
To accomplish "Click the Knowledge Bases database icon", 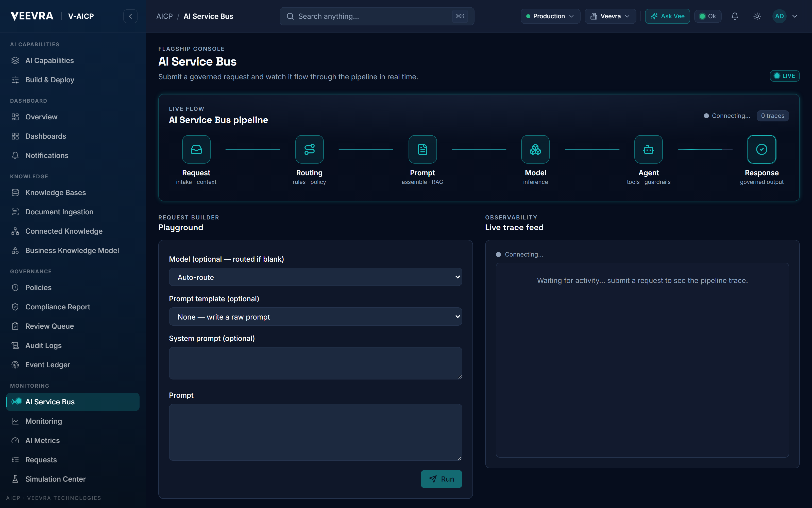I will [15, 193].
